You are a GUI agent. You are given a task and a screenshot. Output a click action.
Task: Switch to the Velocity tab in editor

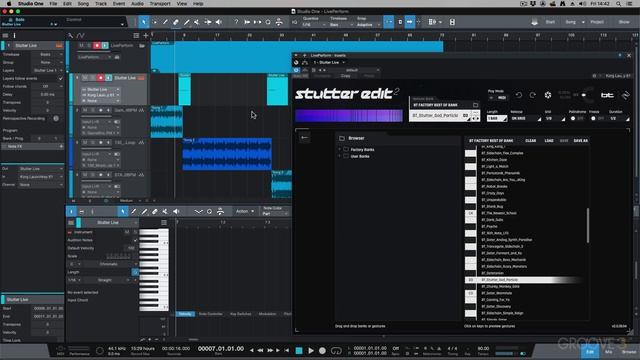pyautogui.click(x=185, y=314)
